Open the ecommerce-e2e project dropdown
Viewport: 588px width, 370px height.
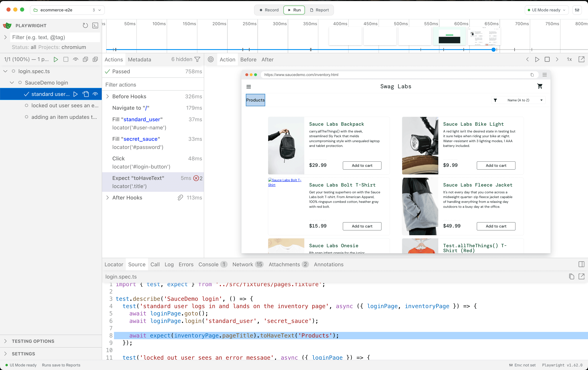67,10
